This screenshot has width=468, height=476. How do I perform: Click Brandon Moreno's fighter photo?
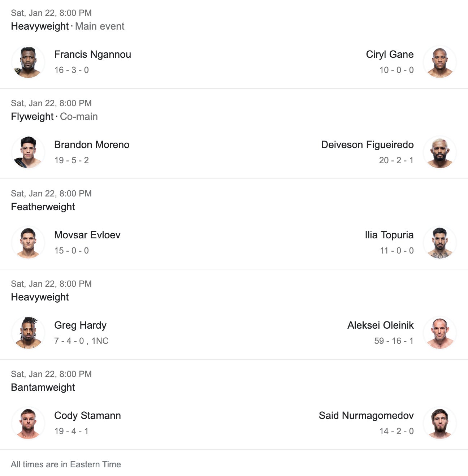click(x=28, y=152)
